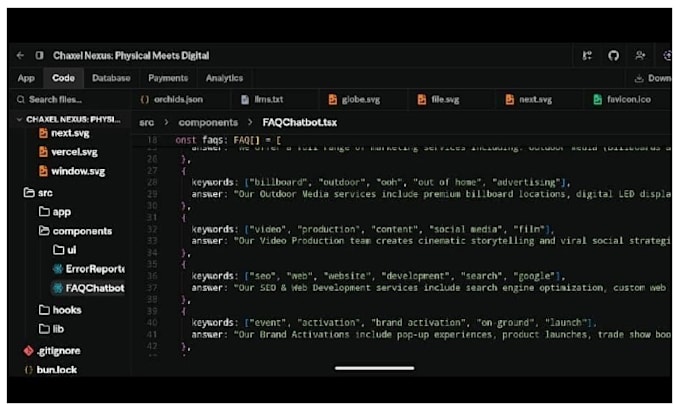This screenshot has width=680, height=411.
Task: Click the project title Chaxel Nexus
Action: coord(131,55)
